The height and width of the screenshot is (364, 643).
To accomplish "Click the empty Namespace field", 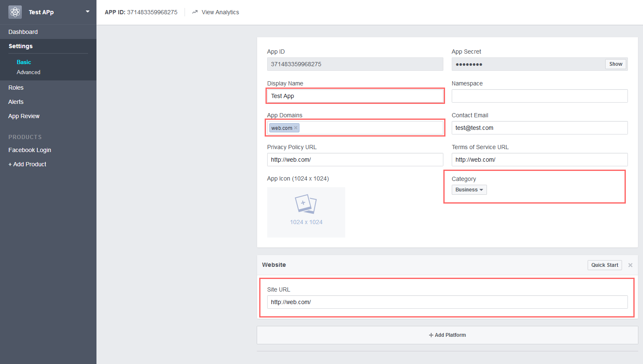I will [540, 96].
